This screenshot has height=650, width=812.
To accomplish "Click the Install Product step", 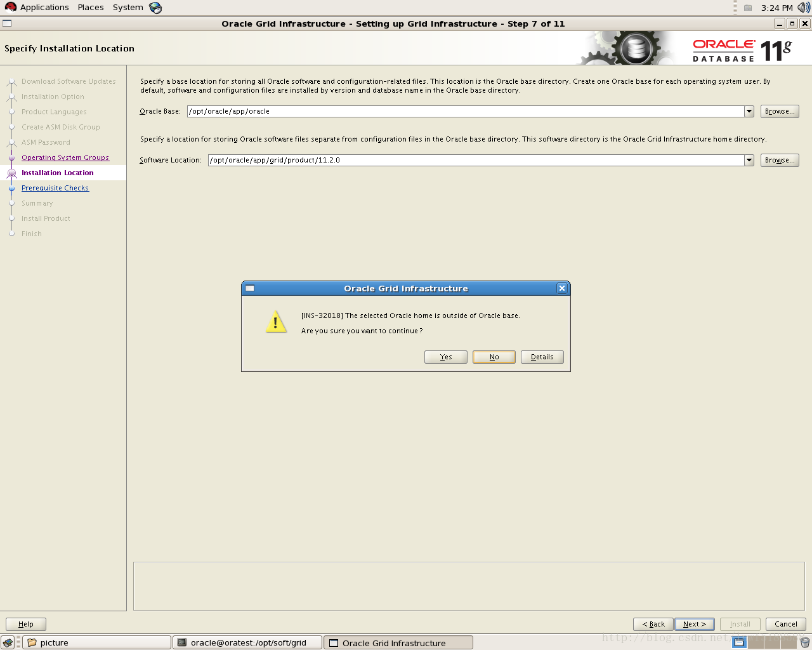I will 46,218.
